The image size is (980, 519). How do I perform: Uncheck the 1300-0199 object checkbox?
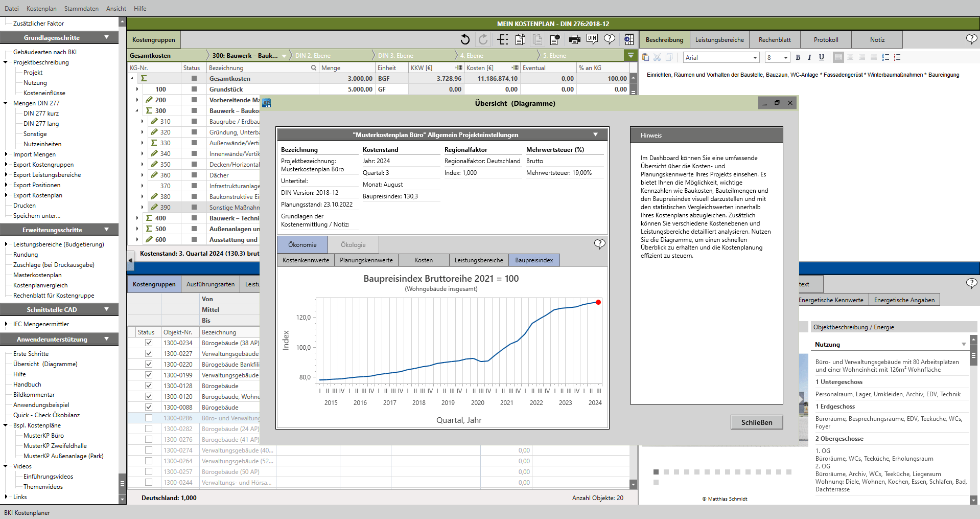(149, 375)
